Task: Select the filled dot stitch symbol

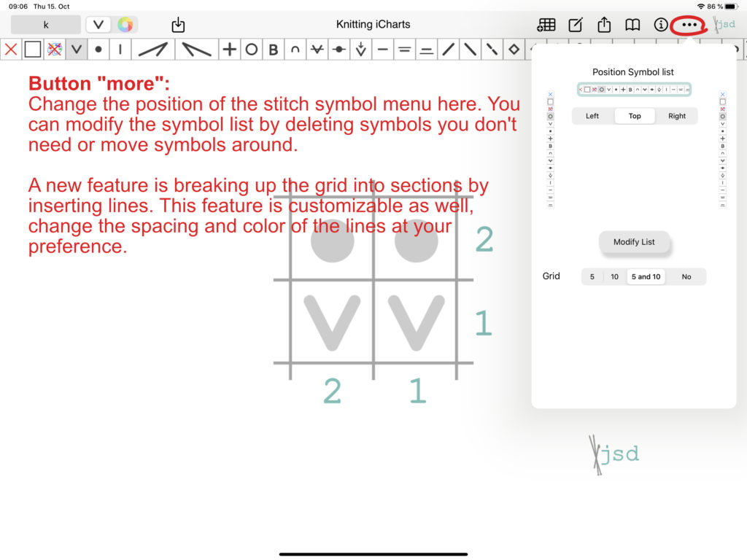Action: 98,49
